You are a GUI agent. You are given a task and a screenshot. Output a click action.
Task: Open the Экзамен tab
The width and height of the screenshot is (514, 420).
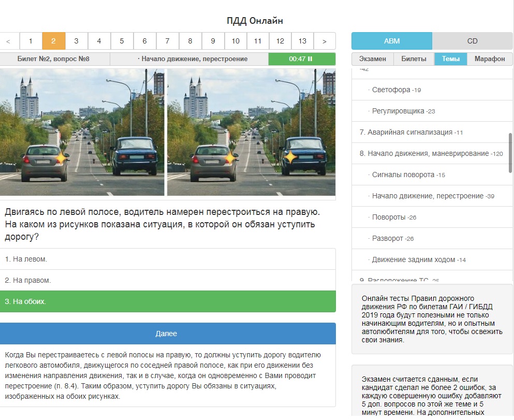[x=372, y=59]
